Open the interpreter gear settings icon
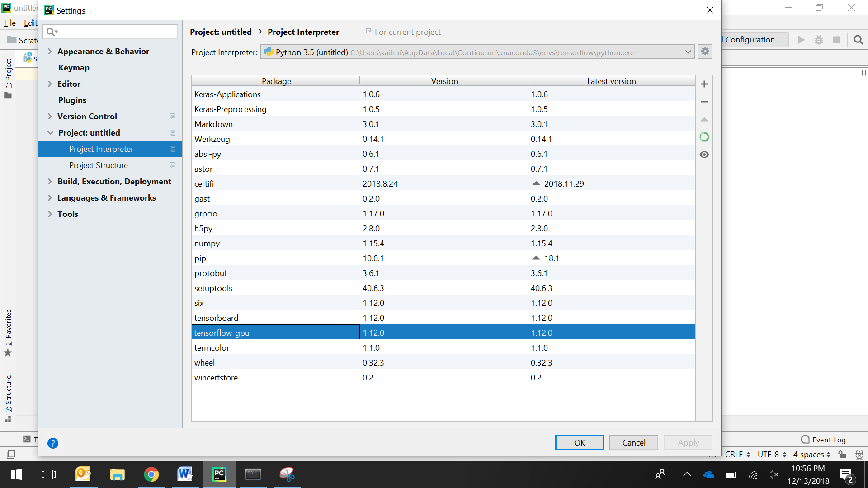 pos(705,52)
